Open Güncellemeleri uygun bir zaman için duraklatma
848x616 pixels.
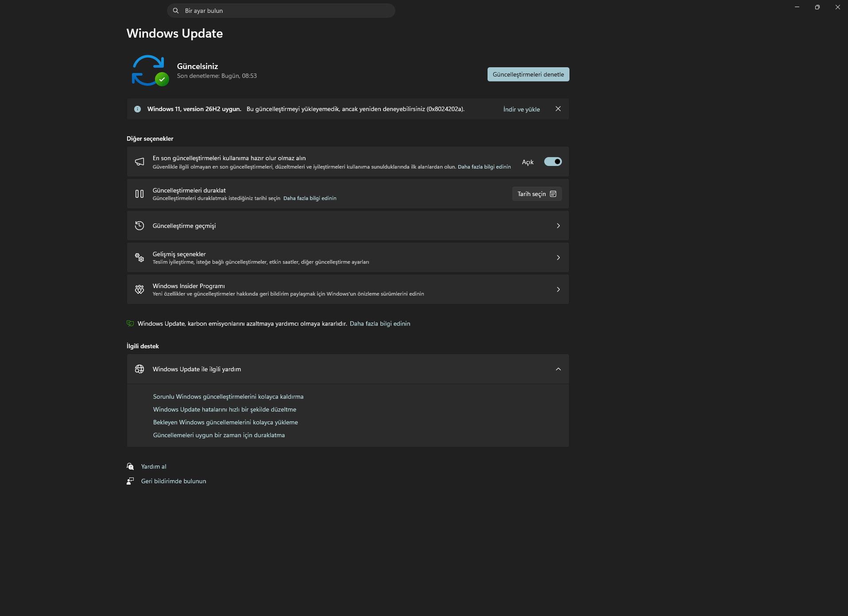pyautogui.click(x=219, y=435)
